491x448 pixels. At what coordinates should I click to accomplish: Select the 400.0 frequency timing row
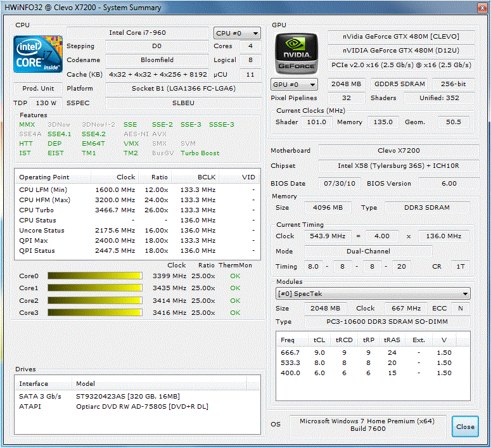[373, 373]
